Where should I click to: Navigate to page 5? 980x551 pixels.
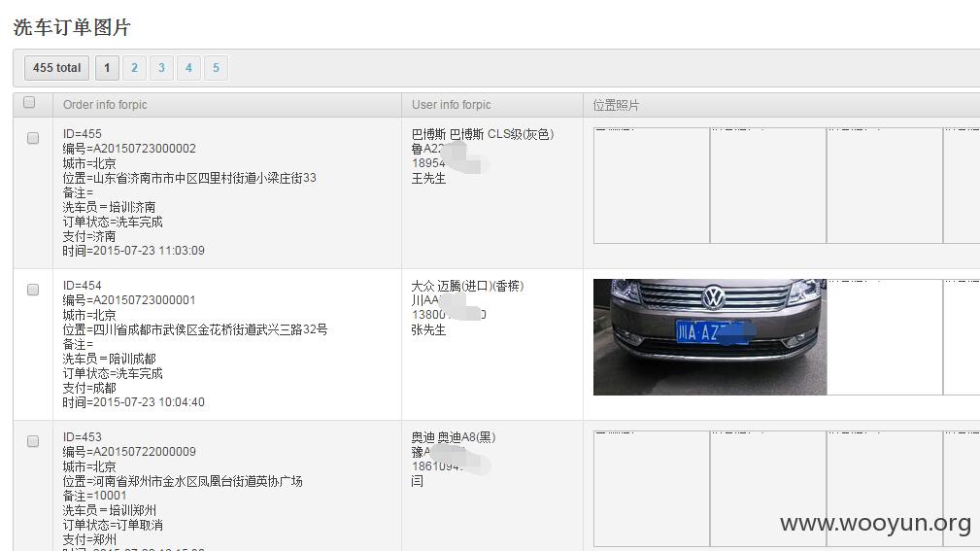(x=216, y=68)
